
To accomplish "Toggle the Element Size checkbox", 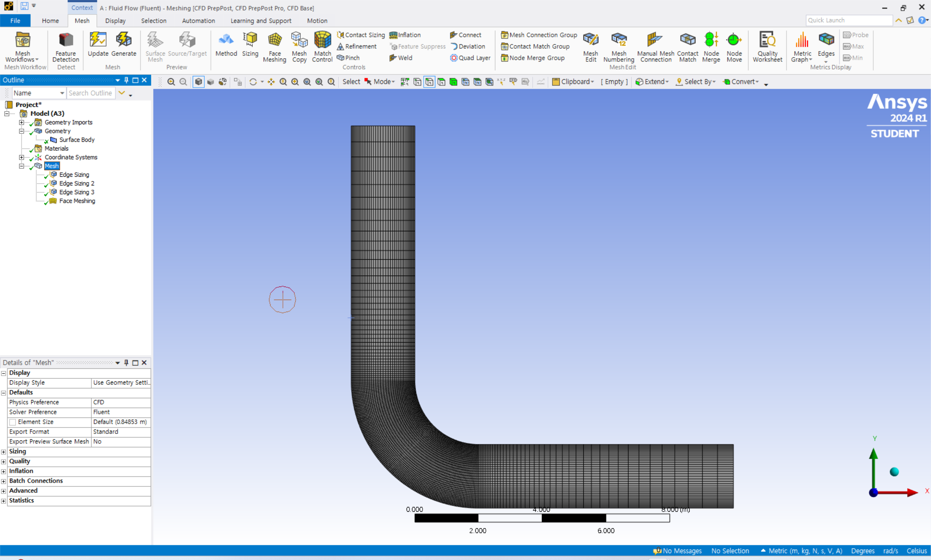I will [13, 422].
